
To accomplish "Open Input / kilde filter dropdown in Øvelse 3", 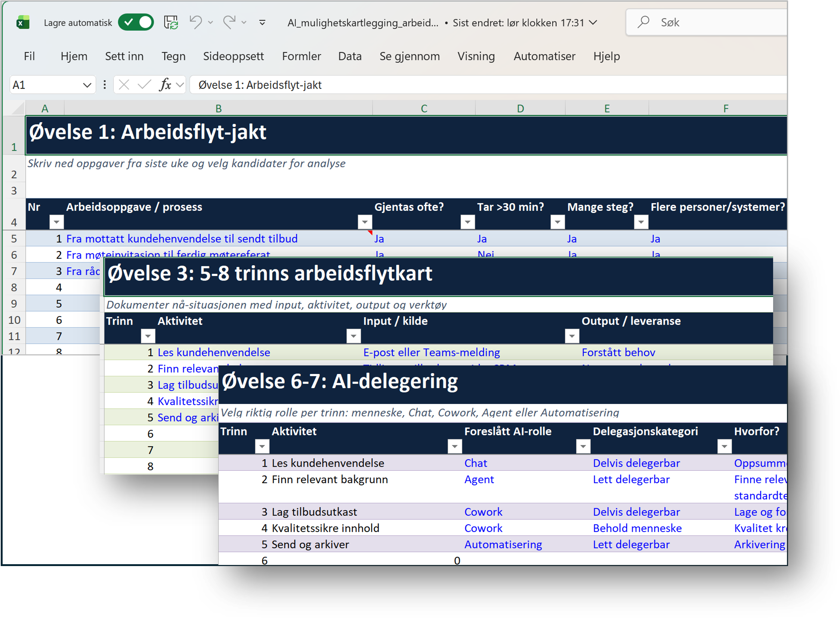I will [572, 336].
